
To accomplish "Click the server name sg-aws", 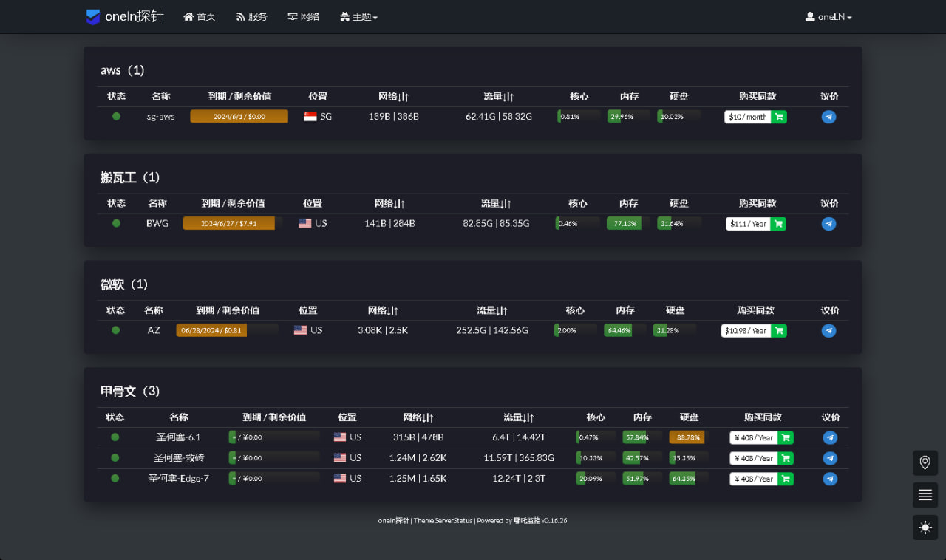I will (x=161, y=117).
